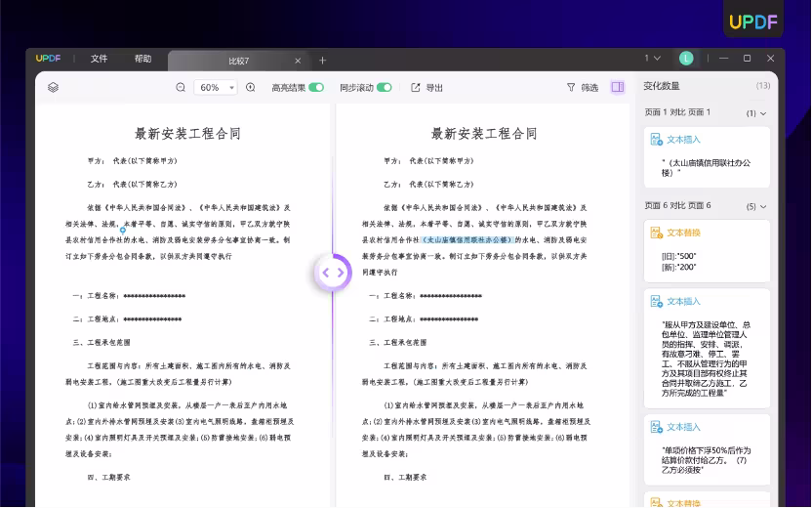812x508 pixels.
Task: Click the change marker in left document
Action: tap(123, 230)
